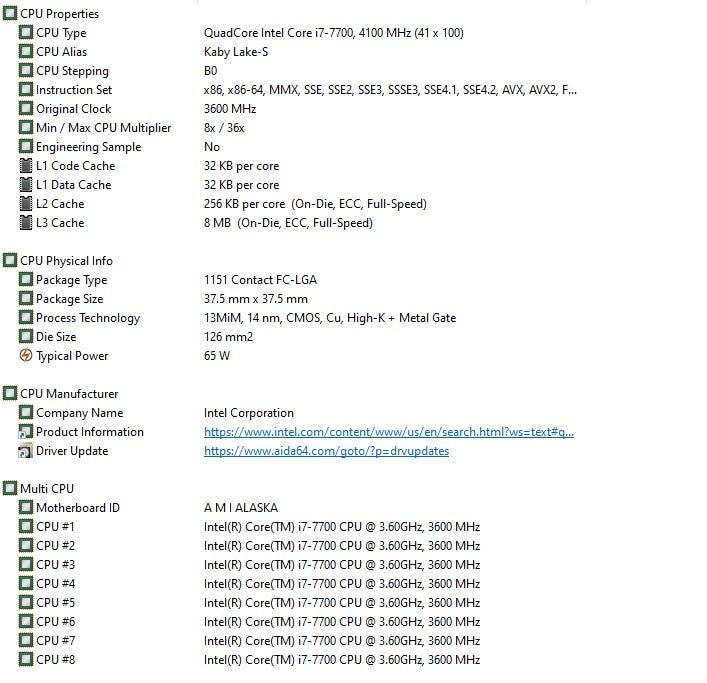The image size is (707, 683).
Task: Select the CPU Properties heading
Action: click(60, 14)
